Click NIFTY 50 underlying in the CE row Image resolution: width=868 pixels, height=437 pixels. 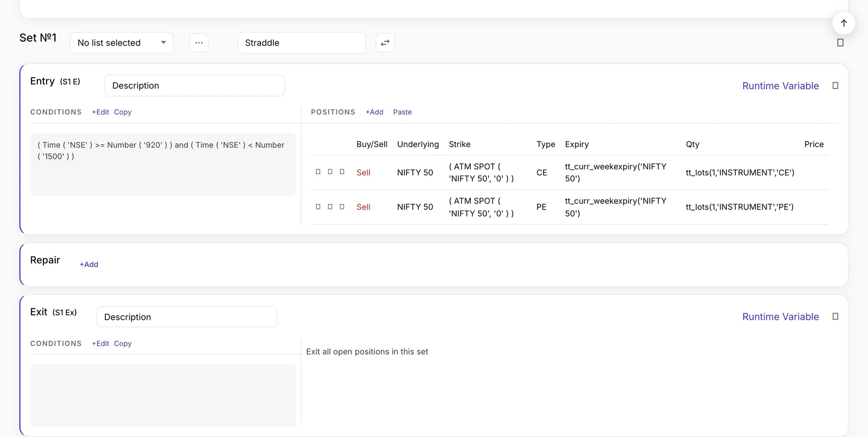415,173
